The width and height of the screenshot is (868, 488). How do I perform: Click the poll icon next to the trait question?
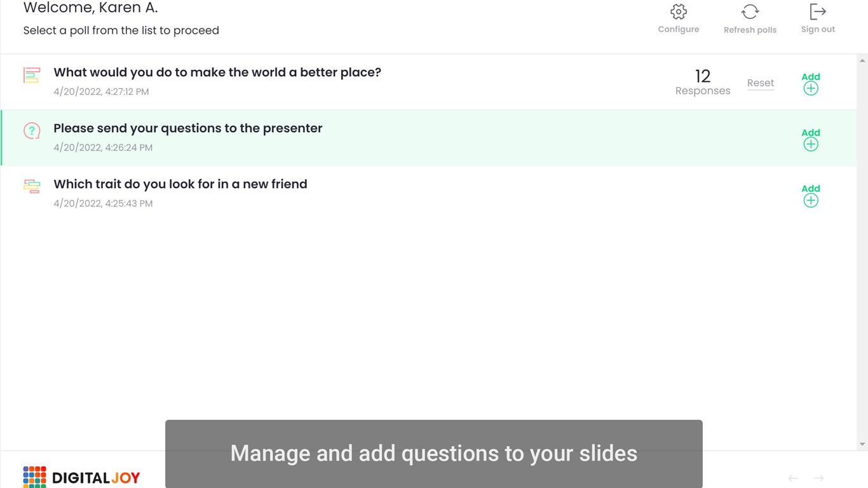32,186
